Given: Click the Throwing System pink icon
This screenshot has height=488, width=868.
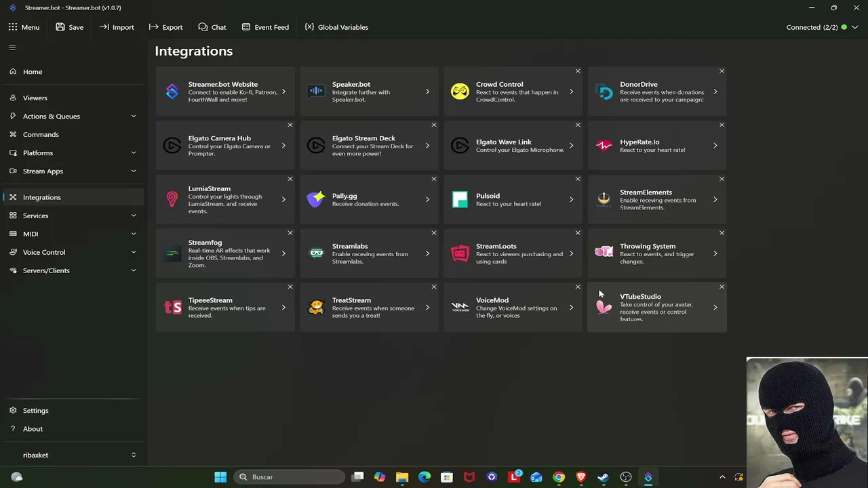Looking at the screenshot, I should (x=604, y=253).
